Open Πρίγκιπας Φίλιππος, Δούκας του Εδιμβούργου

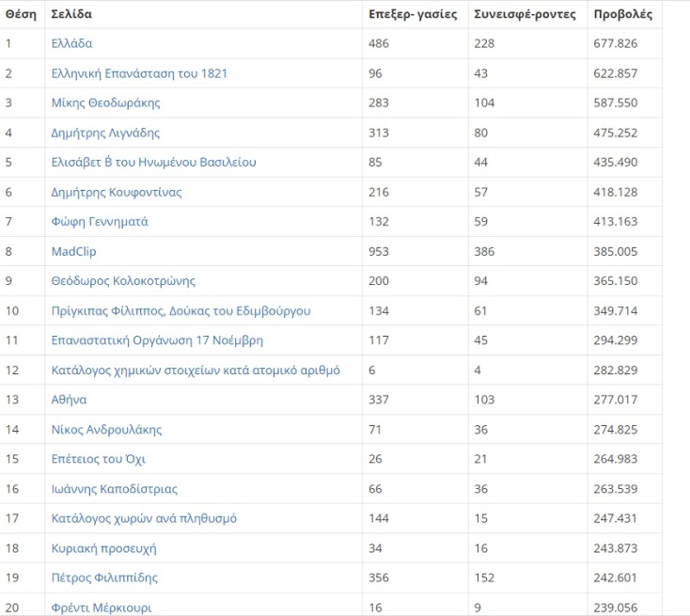point(180,310)
